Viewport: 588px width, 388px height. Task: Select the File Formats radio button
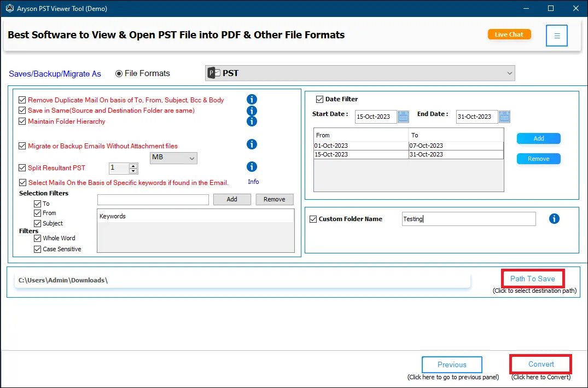119,73
